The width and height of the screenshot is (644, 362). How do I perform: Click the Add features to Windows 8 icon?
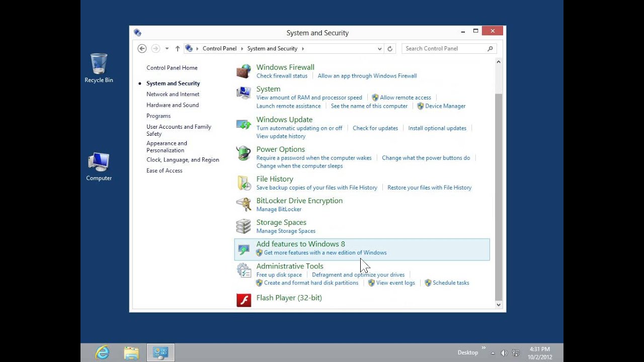pyautogui.click(x=244, y=249)
